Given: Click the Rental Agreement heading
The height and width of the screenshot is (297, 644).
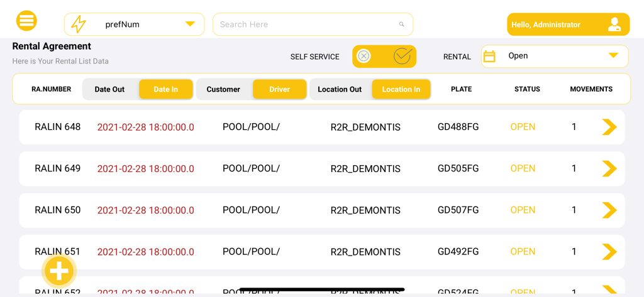Looking at the screenshot, I should tap(52, 46).
